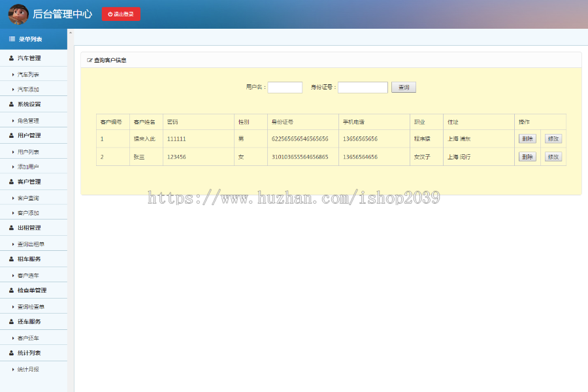Select the address cell 上海 闵行
Image resolution: width=588 pixels, height=392 pixels.
(x=459, y=157)
